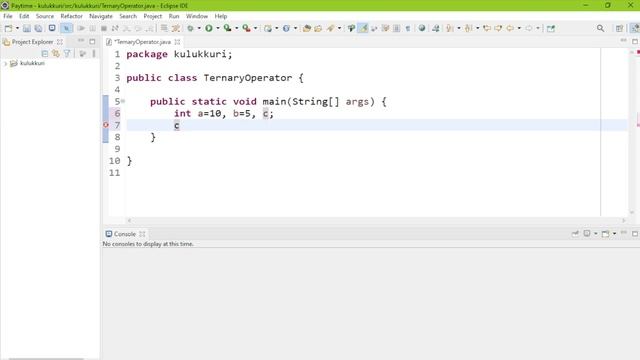
Task: Click the Save toolbar icon
Action: coord(27,28)
